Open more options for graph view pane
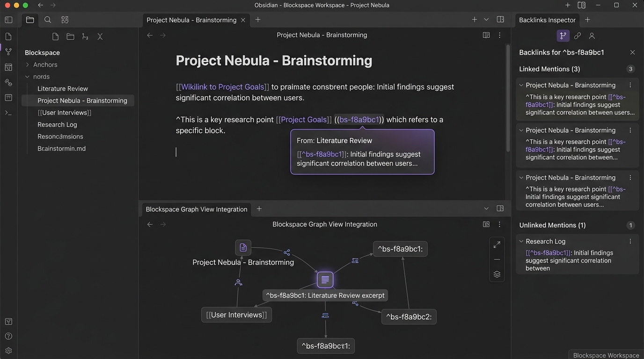Viewport: 644px width, 359px height. [x=499, y=224]
